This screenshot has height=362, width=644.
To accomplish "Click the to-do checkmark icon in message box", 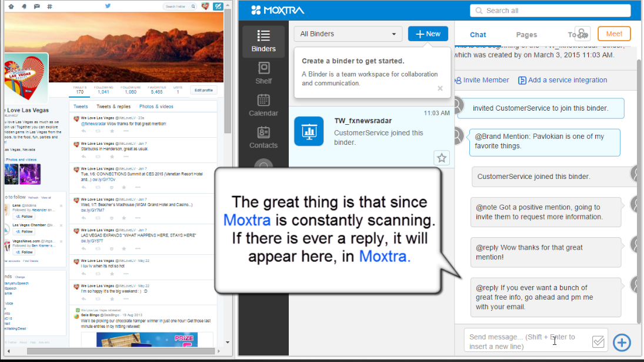I will coord(598,341).
